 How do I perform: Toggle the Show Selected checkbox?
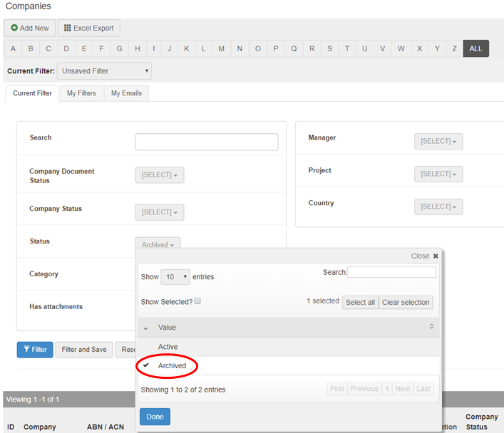pos(197,301)
